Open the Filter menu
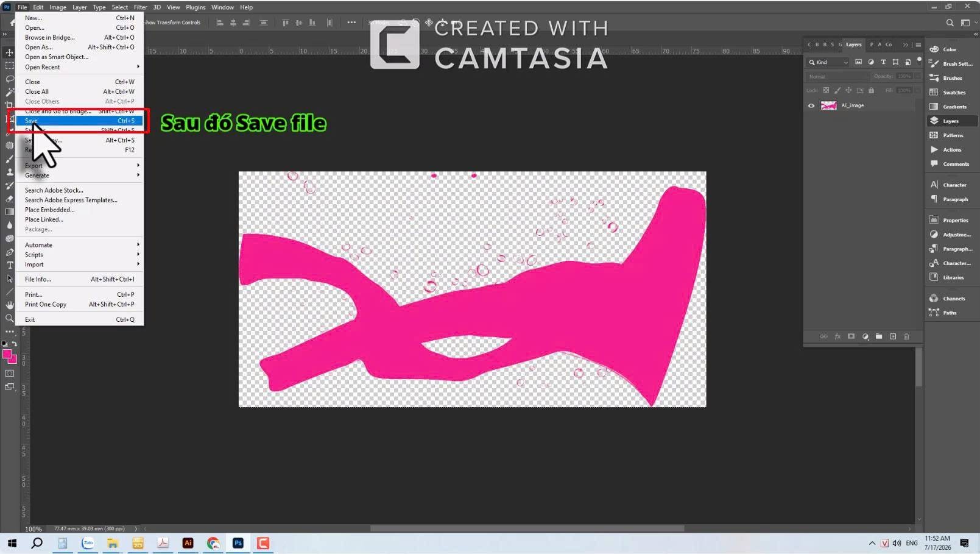Viewport: 980px width, 554px height. (x=141, y=7)
